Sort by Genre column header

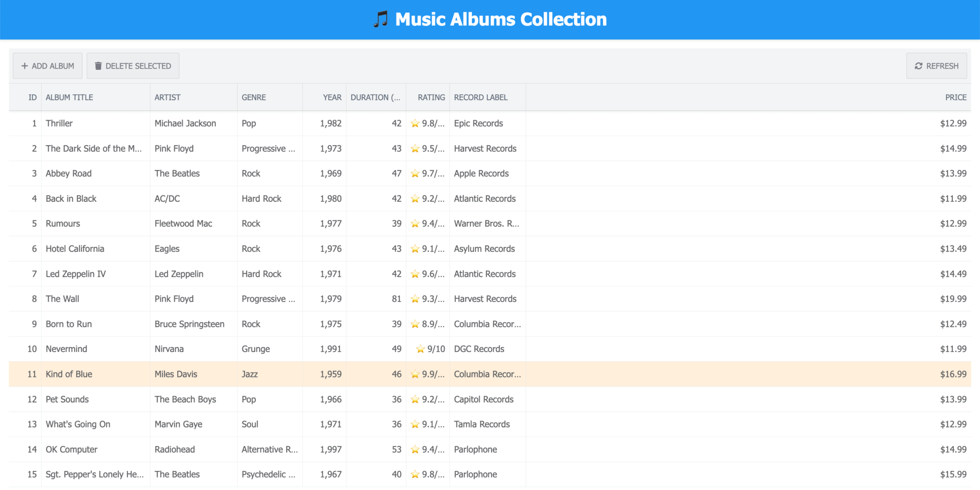point(270,97)
